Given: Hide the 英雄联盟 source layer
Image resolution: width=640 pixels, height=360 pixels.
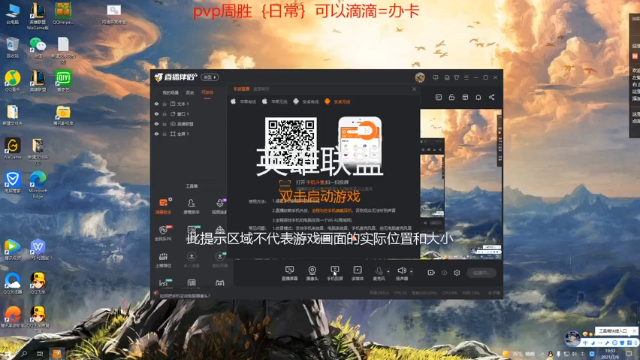Looking at the screenshot, I should (x=156, y=124).
